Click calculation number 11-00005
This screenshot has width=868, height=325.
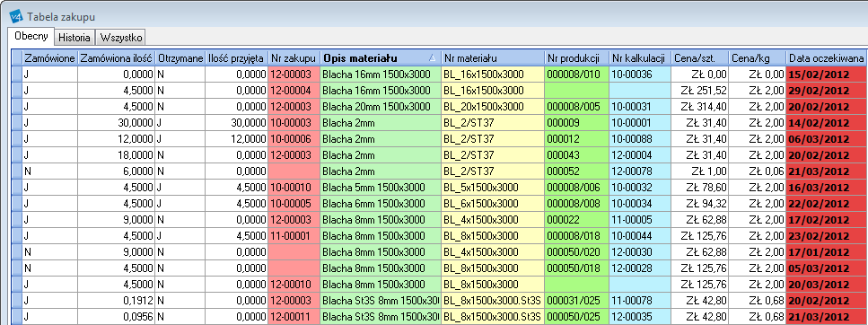[641, 219]
